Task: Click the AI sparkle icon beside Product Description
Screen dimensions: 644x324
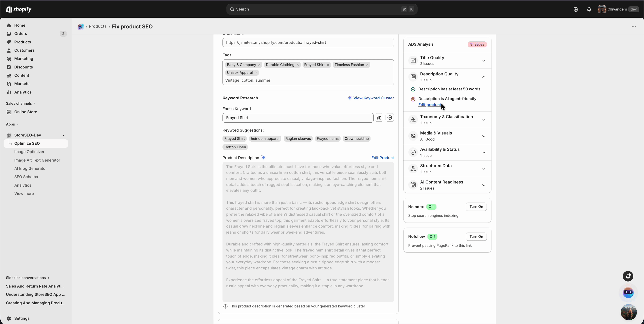Action: (x=263, y=157)
